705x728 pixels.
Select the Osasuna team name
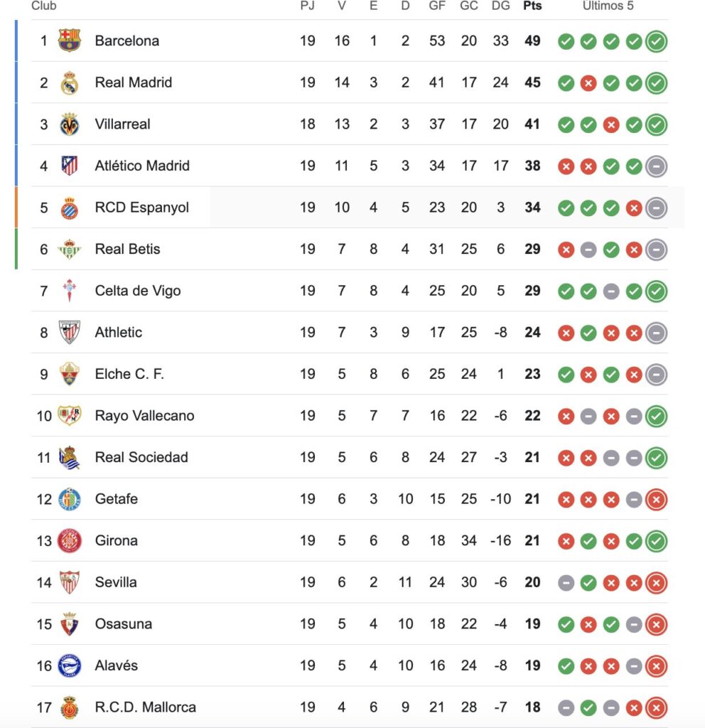pyautogui.click(x=123, y=623)
